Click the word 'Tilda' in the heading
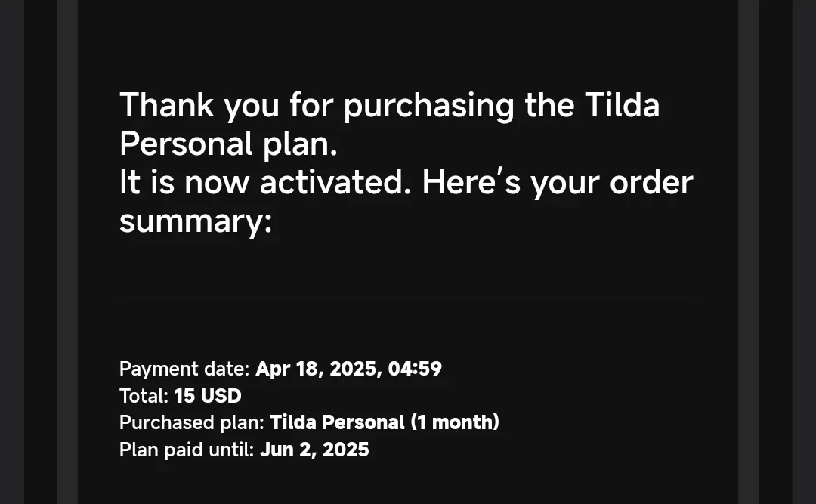The image size is (816, 504). click(623, 104)
